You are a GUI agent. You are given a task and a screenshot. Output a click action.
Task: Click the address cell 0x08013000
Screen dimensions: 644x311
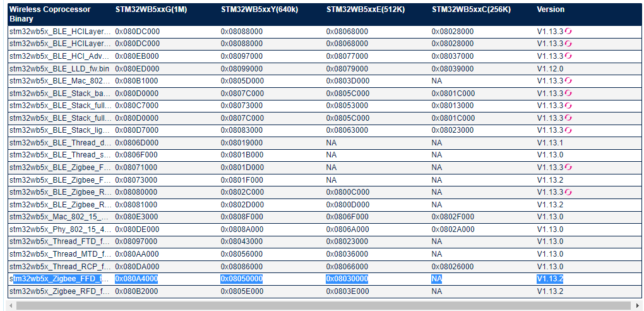pyautogui.click(x=453, y=106)
